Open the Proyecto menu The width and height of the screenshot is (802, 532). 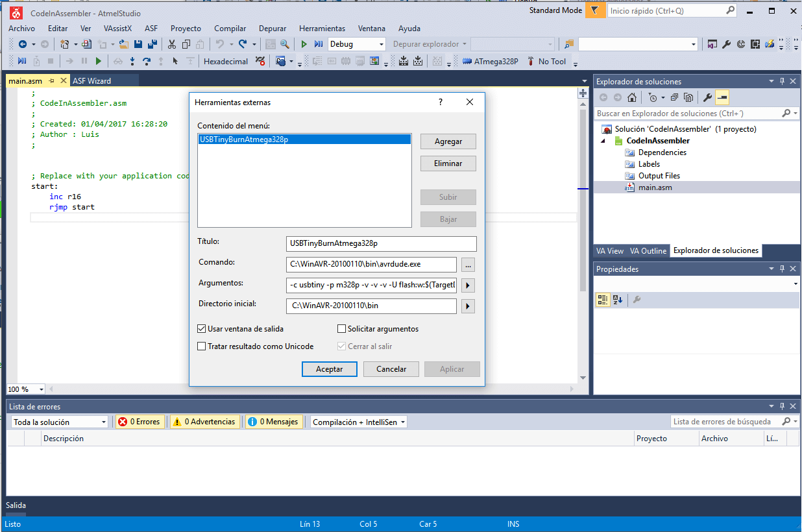pos(186,29)
